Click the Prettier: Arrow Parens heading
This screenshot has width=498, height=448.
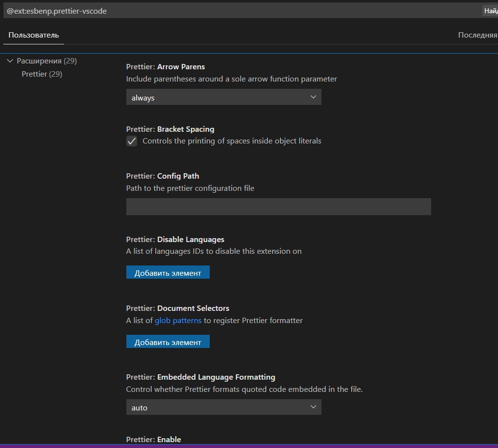click(165, 67)
